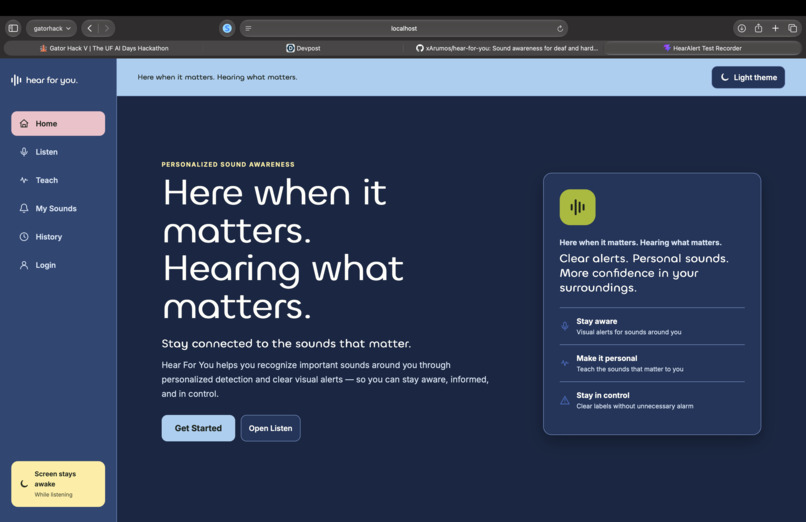The width and height of the screenshot is (806, 522).
Task: Click the bell icon beside My Sounds
Action: (x=24, y=209)
